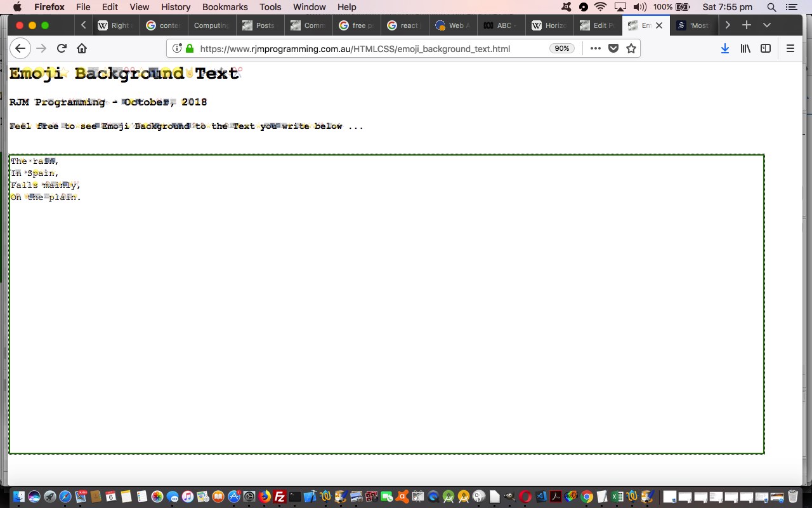Open the Downloads arrow panel
This screenshot has width=812, height=508.
(x=724, y=48)
